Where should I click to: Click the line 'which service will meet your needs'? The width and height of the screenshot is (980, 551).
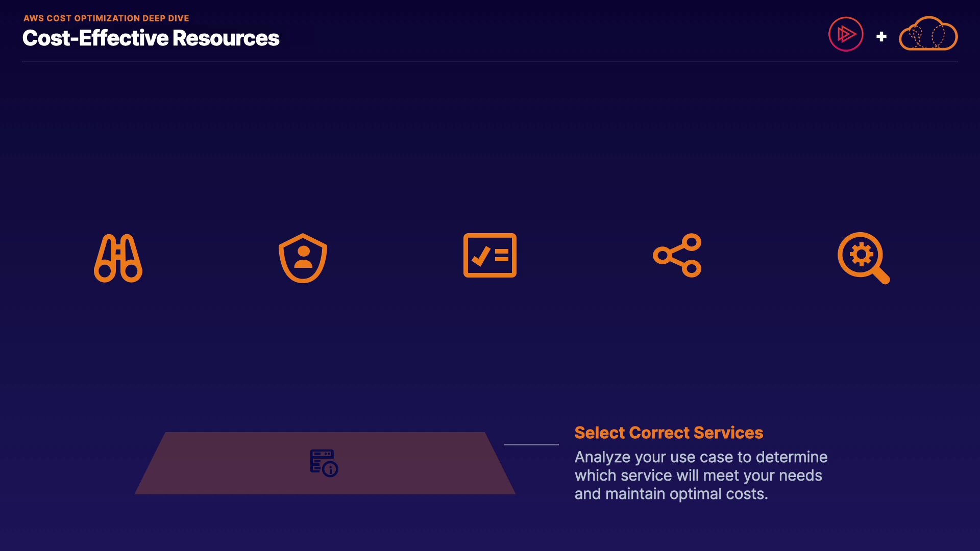tap(698, 475)
